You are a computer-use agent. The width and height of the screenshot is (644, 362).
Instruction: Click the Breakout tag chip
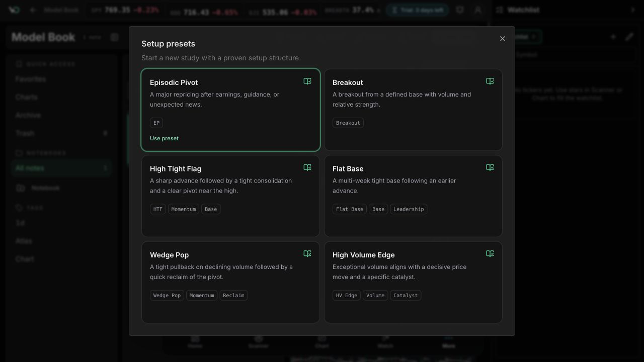point(348,123)
